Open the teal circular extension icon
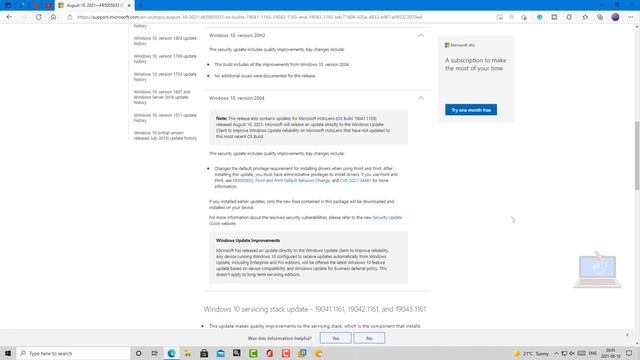640x360 pixels. pyautogui.click(x=540, y=17)
